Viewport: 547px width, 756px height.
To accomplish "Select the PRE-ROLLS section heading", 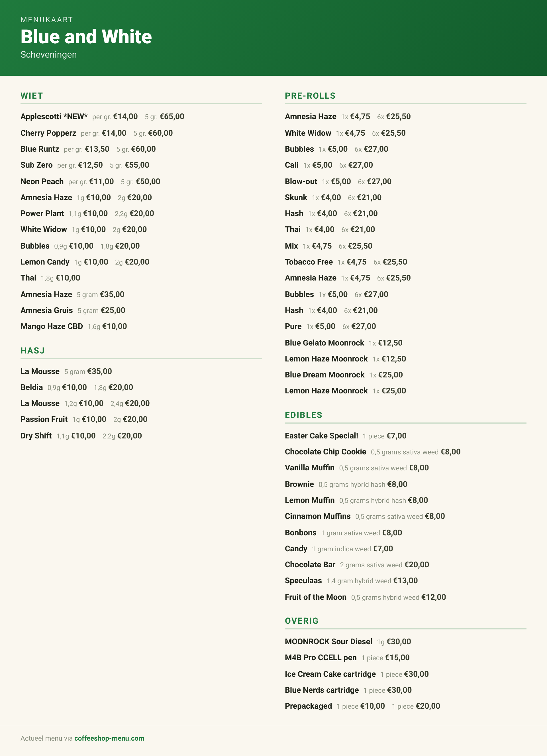I will pyautogui.click(x=310, y=96).
